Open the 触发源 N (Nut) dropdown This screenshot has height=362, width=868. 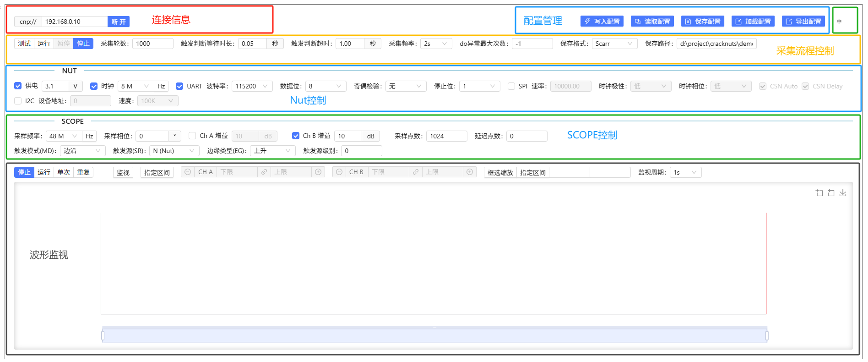click(x=174, y=151)
